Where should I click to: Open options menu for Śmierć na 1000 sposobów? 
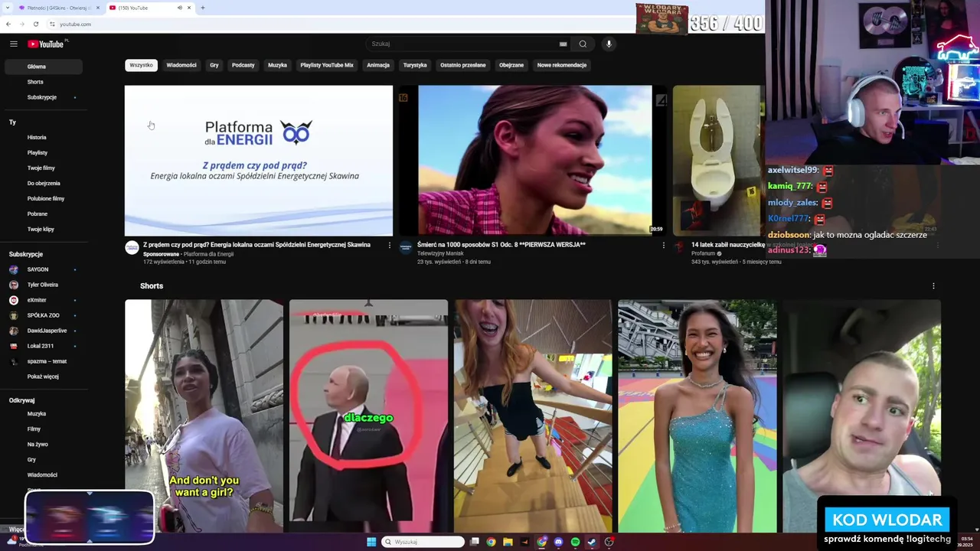pos(663,245)
